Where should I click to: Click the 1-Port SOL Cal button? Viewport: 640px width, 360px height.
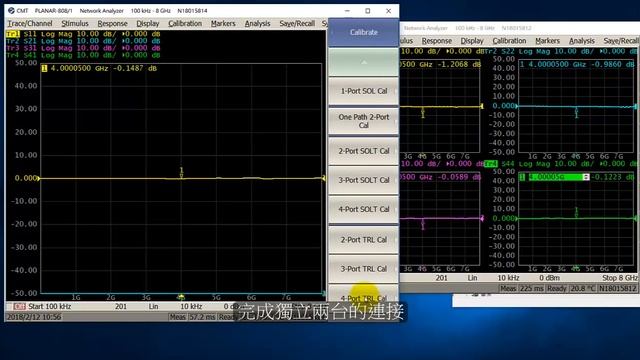pos(363,91)
